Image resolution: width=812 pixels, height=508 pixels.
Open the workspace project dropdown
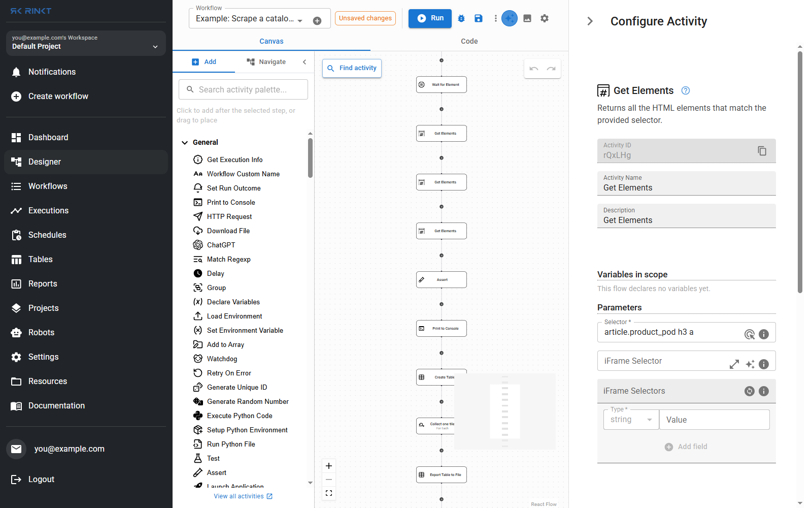click(86, 43)
